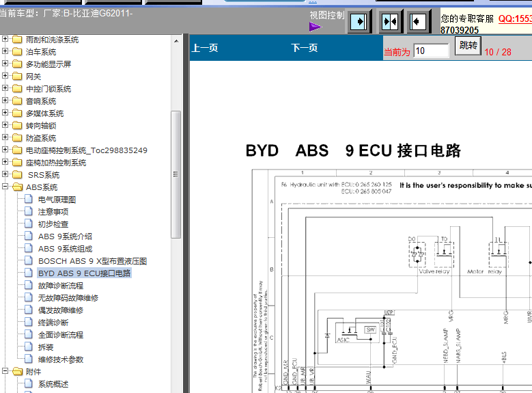Image resolution: width=532 pixels, height=393 pixels.
Task: Click the 维修技术参数 document icon
Action: (x=29, y=359)
